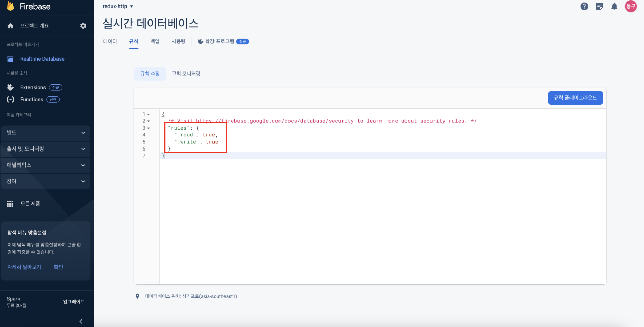Screen dimensions: 644x327
Task: Fold code at line 2 arrow
Action: click(149, 121)
